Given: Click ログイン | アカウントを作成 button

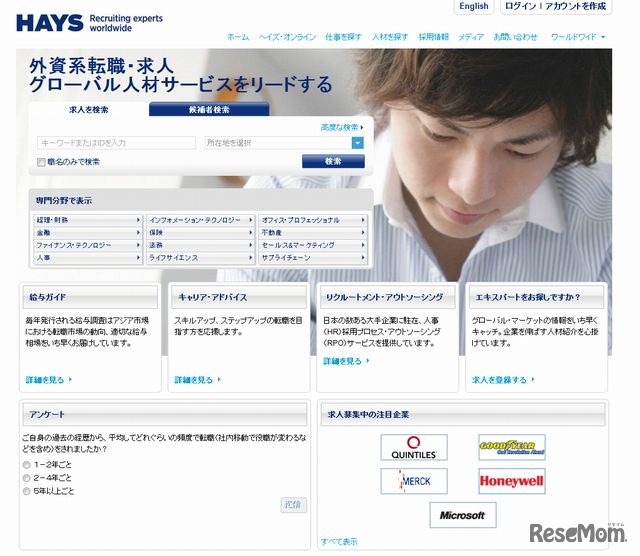Looking at the screenshot, I should (x=556, y=7).
